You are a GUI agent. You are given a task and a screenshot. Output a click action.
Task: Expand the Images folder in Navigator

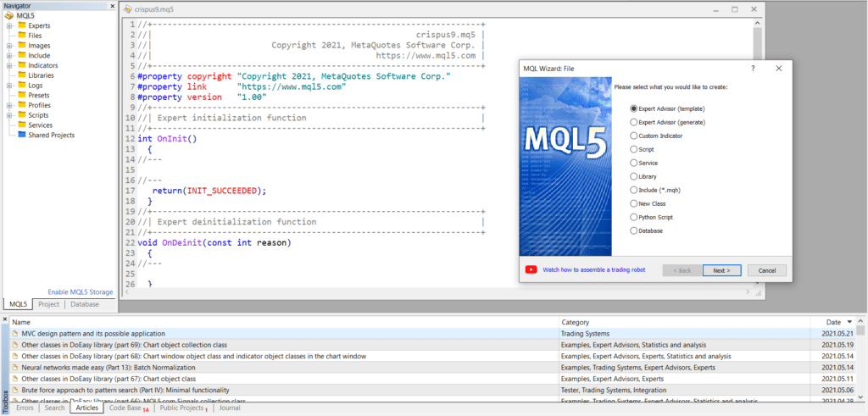(x=8, y=46)
